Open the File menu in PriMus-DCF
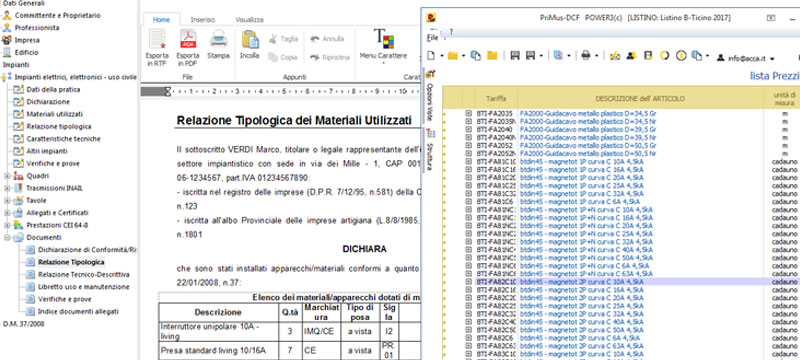Viewport: 800px width, 360px height. tap(432, 37)
